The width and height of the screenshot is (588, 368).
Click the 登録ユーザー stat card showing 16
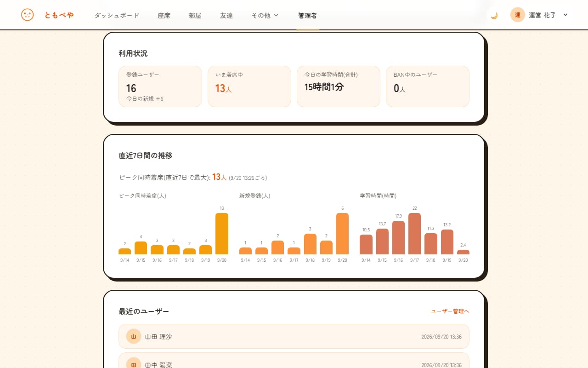point(160,86)
